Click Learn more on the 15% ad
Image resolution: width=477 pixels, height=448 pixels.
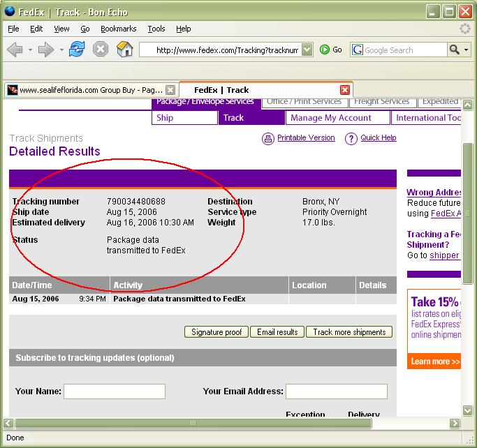click(434, 361)
